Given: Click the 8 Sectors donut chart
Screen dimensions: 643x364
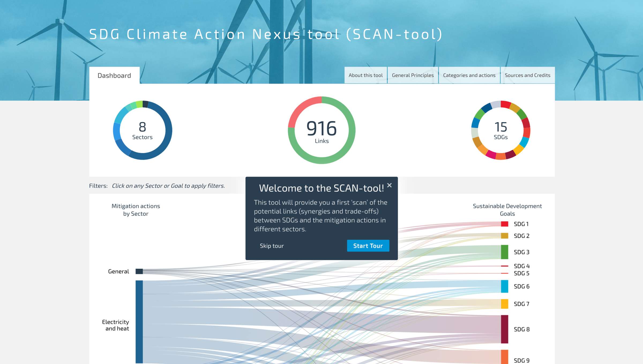Looking at the screenshot, I should (142, 130).
